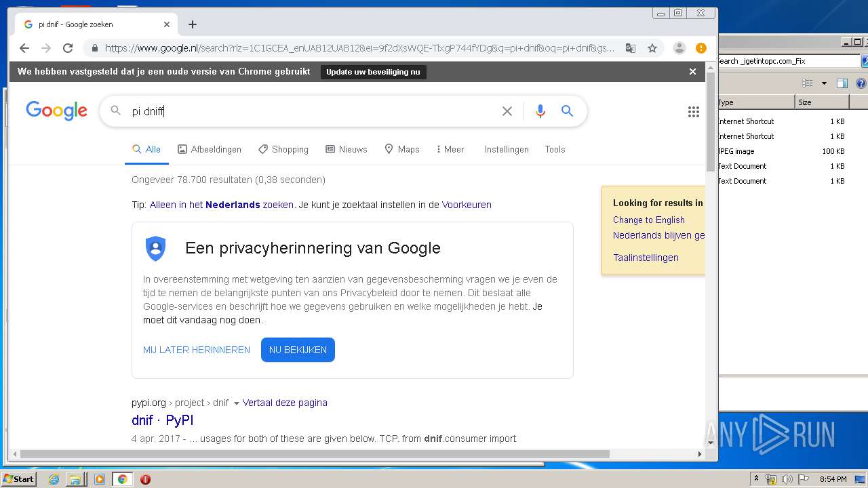Click the taskbar clock showing 8:54 PM

[x=833, y=479]
